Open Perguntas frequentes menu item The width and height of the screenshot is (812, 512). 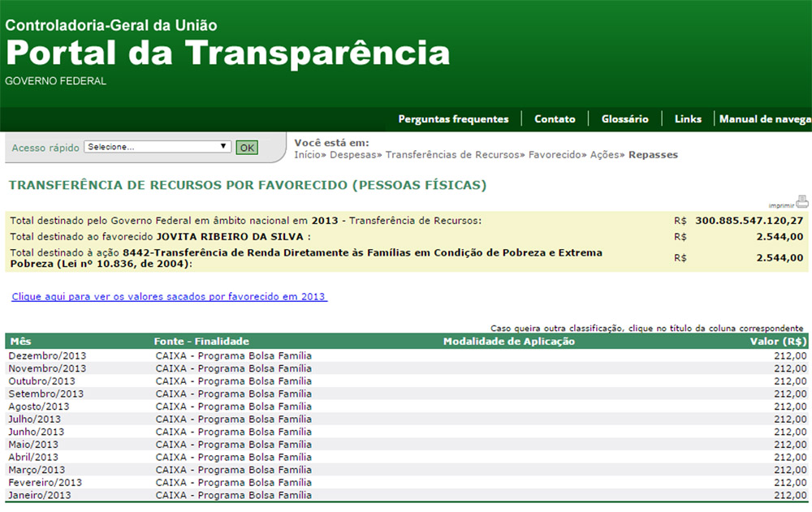[x=453, y=119]
